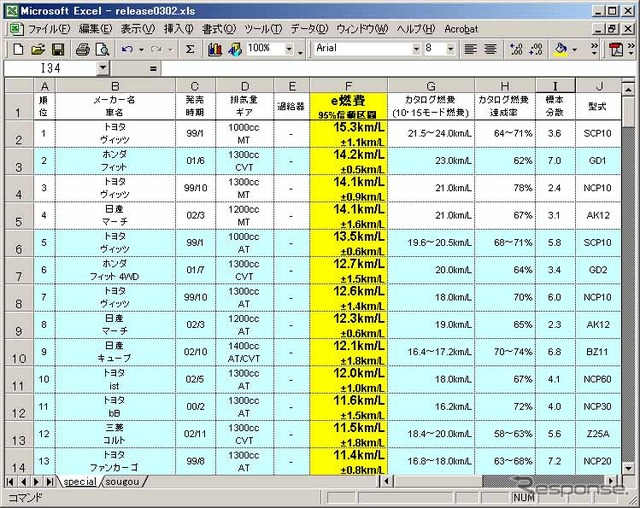The image size is (640, 508).
Task: Select the model cell SCP10 in row 2
Action: pos(599,134)
